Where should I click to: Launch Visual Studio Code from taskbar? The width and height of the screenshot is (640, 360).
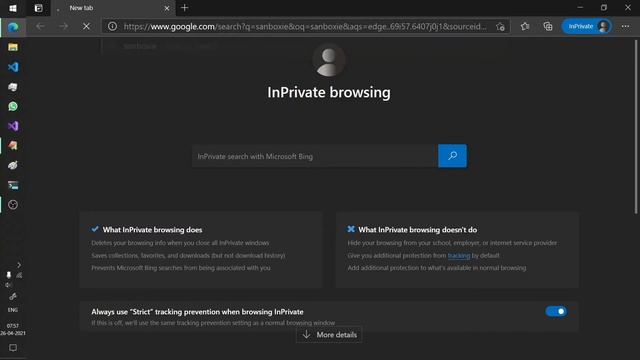click(x=13, y=67)
